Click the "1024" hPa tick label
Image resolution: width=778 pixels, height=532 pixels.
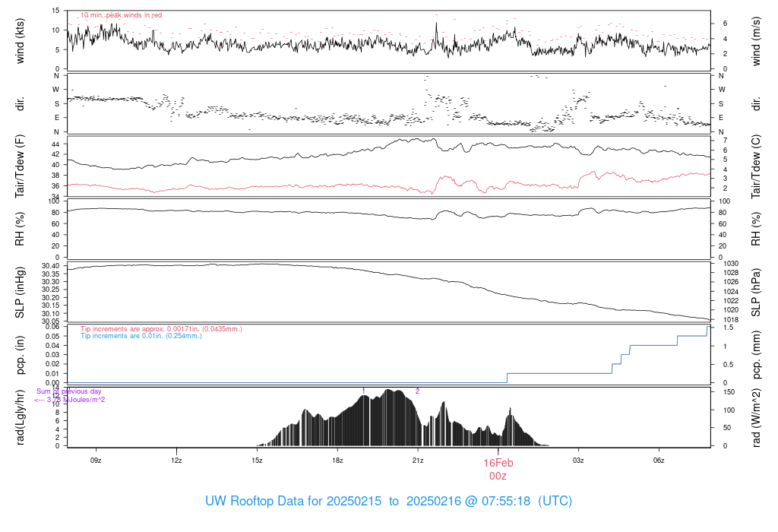point(731,292)
